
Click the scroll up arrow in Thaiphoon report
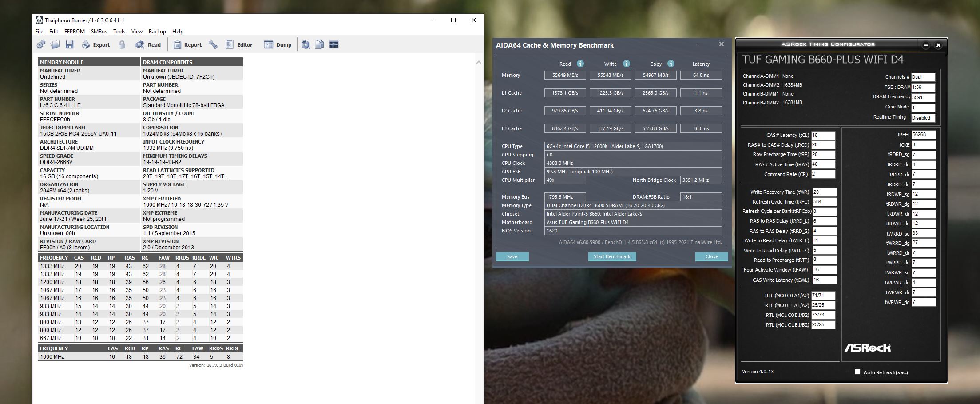click(x=479, y=63)
